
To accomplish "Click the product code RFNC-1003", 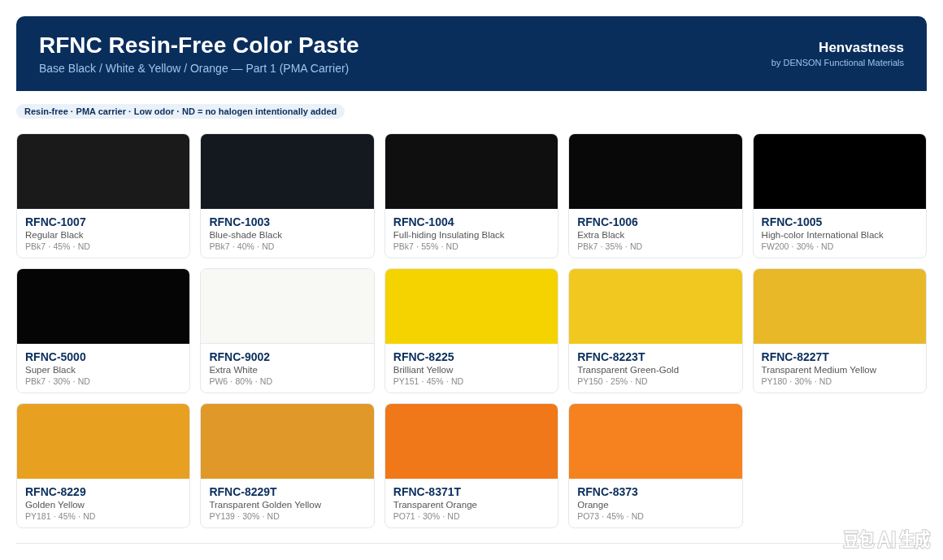I will [239, 222].
